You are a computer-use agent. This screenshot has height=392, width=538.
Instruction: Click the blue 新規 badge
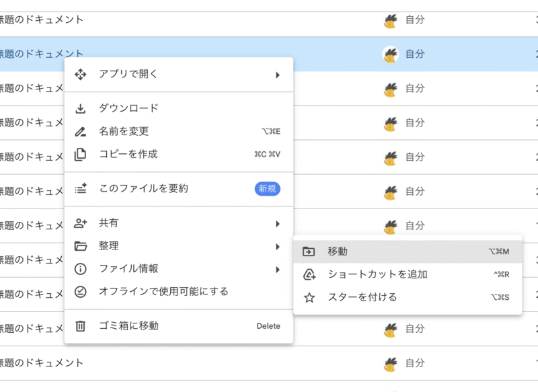coord(267,189)
